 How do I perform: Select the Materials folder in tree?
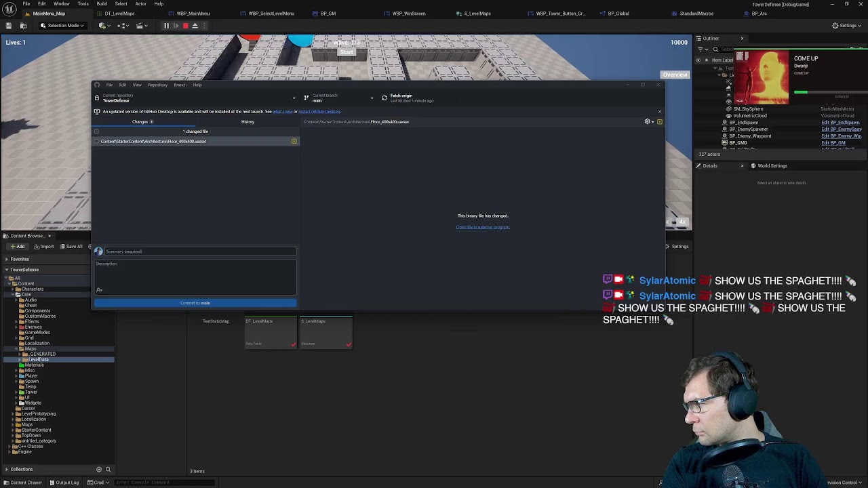[x=34, y=365]
